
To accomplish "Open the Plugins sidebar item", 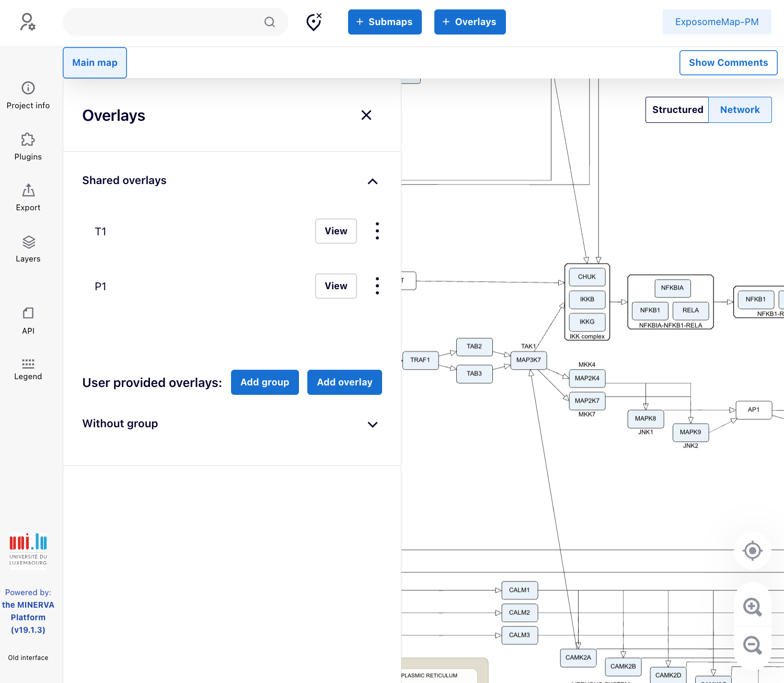I will 28,146.
